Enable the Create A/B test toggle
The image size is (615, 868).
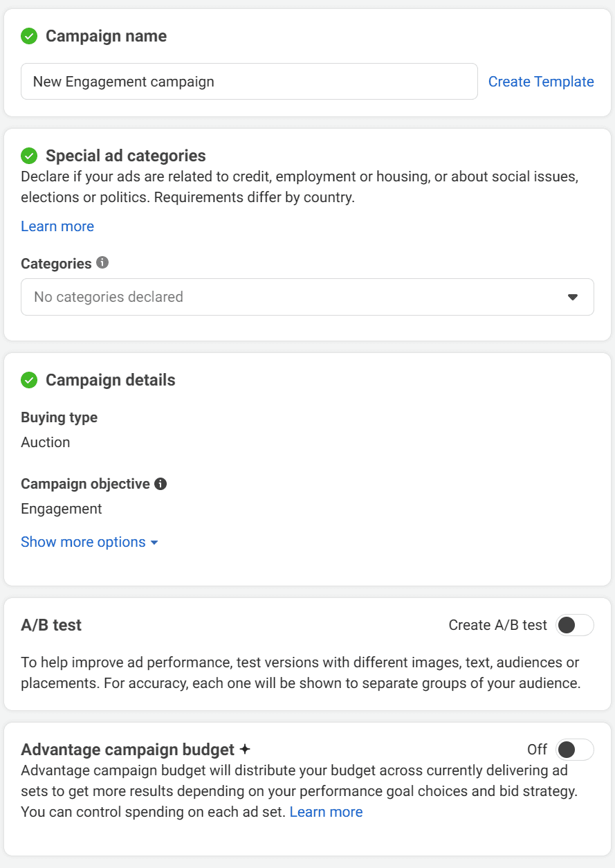[x=574, y=625]
